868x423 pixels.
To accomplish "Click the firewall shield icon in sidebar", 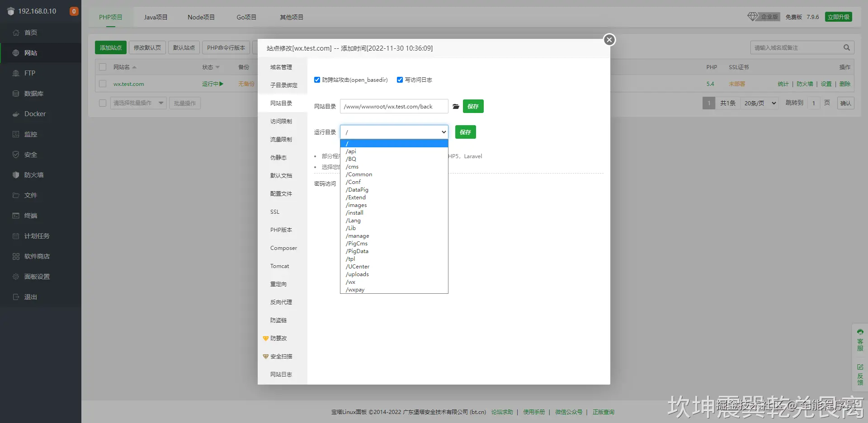I will [x=16, y=175].
